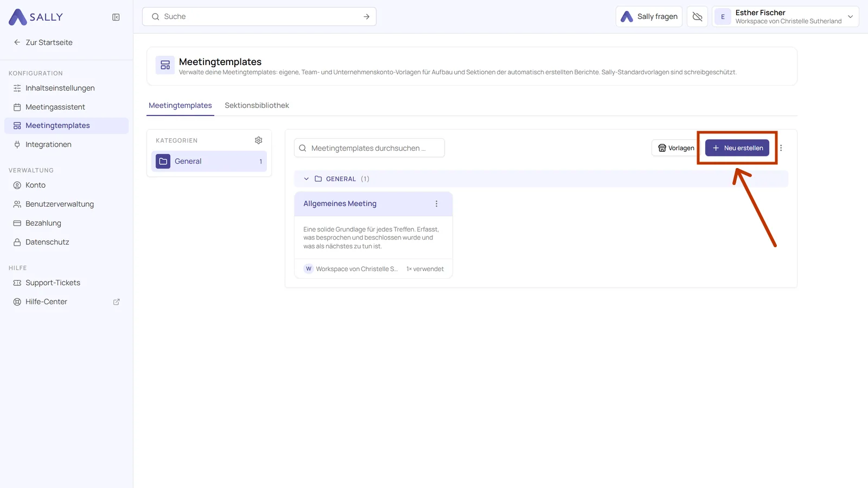Open Allgemeines Meeting template card
Screen dimensions: 868x488
373,235
